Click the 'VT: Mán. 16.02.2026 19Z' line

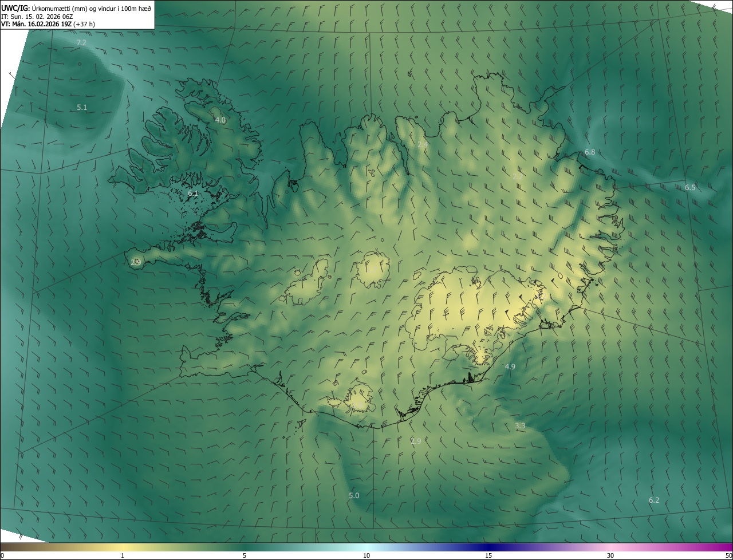tap(48, 24)
